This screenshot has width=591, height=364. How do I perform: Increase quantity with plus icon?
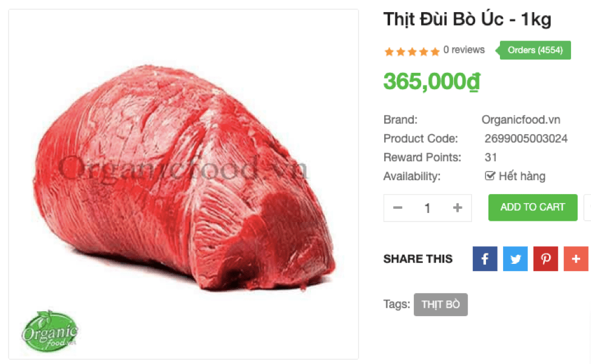(458, 207)
